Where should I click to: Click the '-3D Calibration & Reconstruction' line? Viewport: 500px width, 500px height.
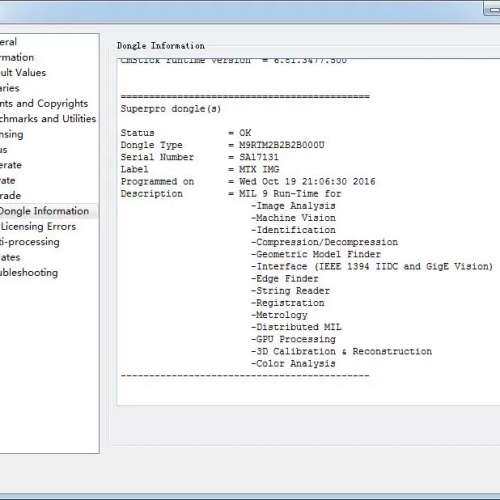pyautogui.click(x=341, y=351)
